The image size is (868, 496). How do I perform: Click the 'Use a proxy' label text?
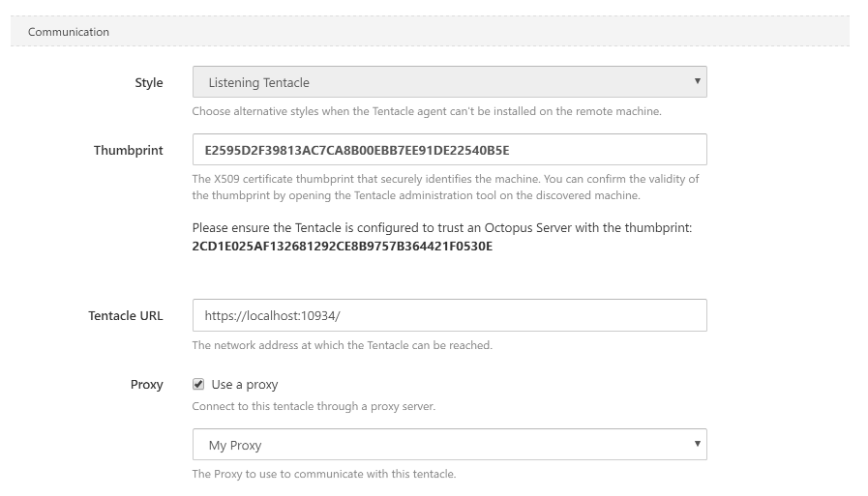pos(245,385)
